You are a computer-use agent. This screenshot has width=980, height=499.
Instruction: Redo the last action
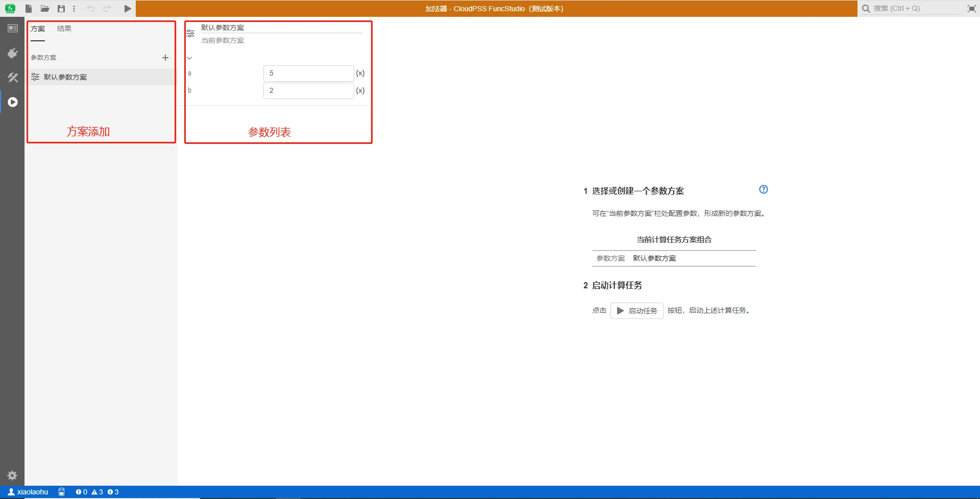coord(107,9)
